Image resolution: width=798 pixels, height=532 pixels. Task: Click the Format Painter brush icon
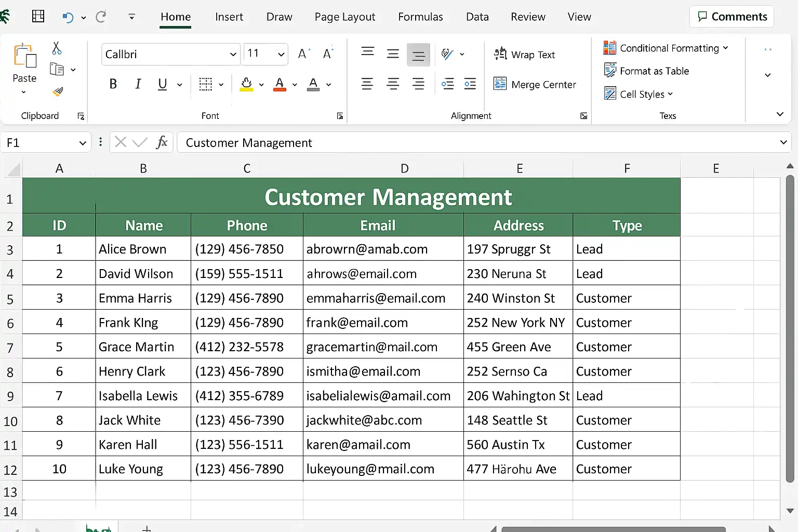(x=58, y=92)
